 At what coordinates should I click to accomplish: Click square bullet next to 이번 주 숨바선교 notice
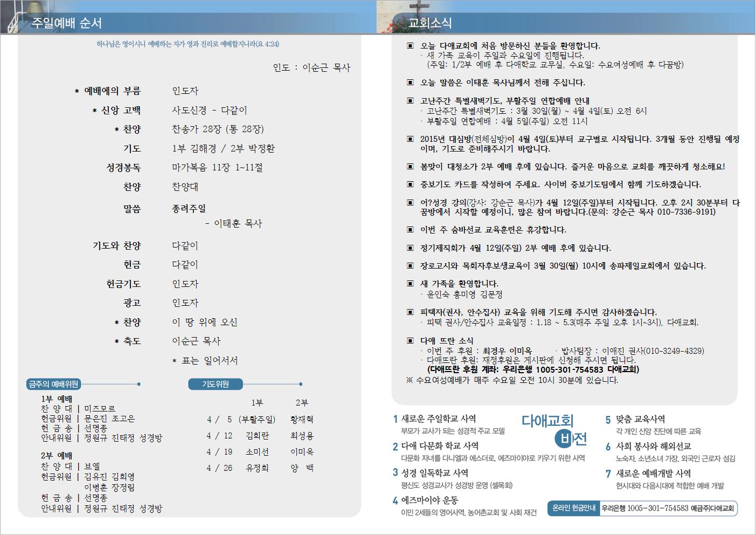tap(411, 230)
